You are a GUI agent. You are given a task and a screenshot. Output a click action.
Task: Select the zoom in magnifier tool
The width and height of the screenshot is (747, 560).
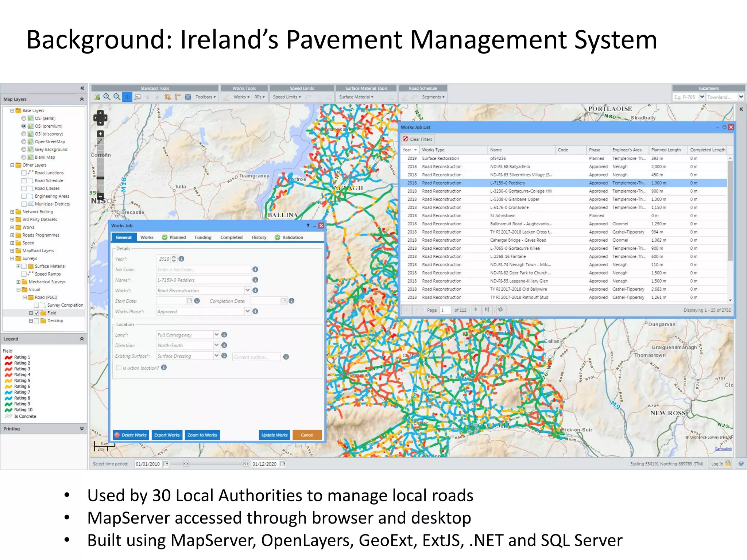coord(107,97)
